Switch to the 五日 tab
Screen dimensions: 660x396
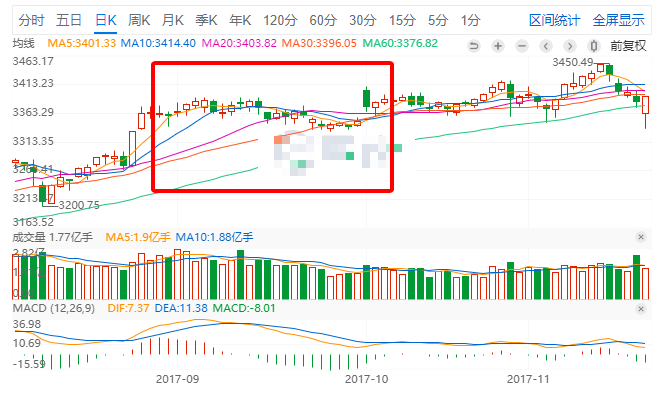(69, 20)
